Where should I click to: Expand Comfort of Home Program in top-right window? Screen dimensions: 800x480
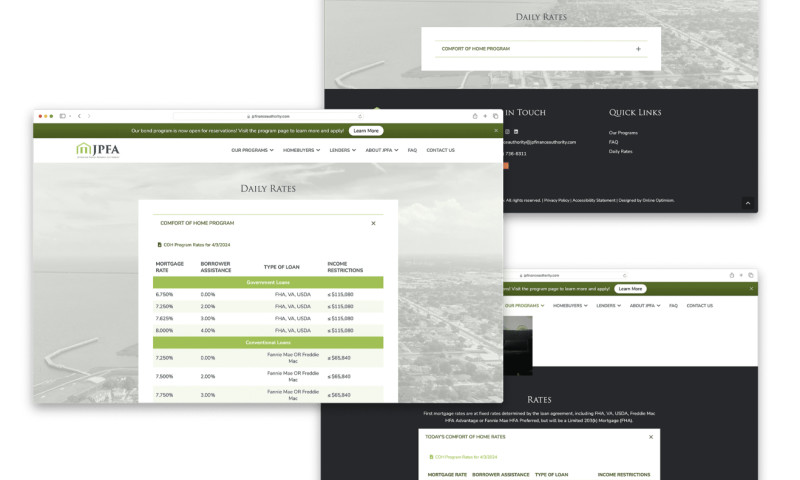638,49
